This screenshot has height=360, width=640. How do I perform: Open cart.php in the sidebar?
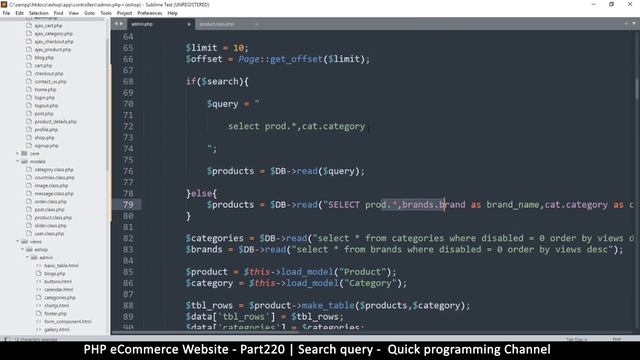pyautogui.click(x=43, y=66)
